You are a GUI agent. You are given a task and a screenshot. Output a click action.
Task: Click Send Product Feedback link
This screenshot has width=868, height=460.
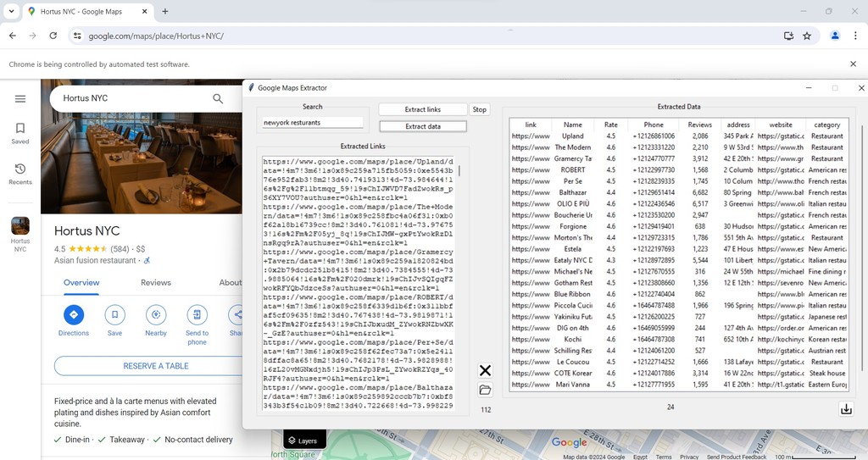737,457
